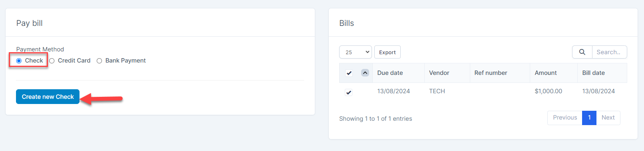
Task: Uncheck the TECH bill row checkbox
Action: (x=349, y=92)
